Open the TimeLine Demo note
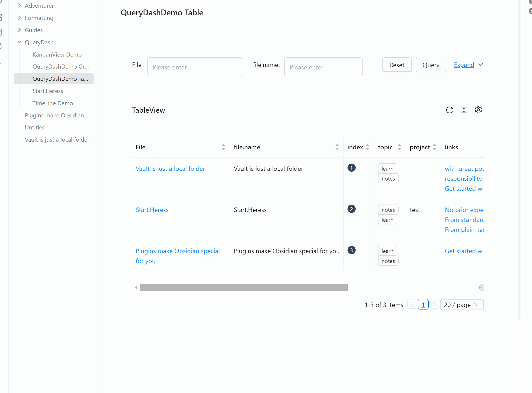 (x=53, y=103)
